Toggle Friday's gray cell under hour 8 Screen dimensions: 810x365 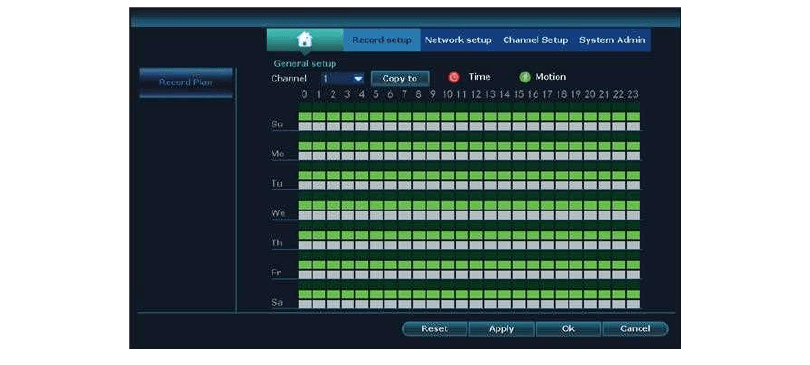[419, 274]
